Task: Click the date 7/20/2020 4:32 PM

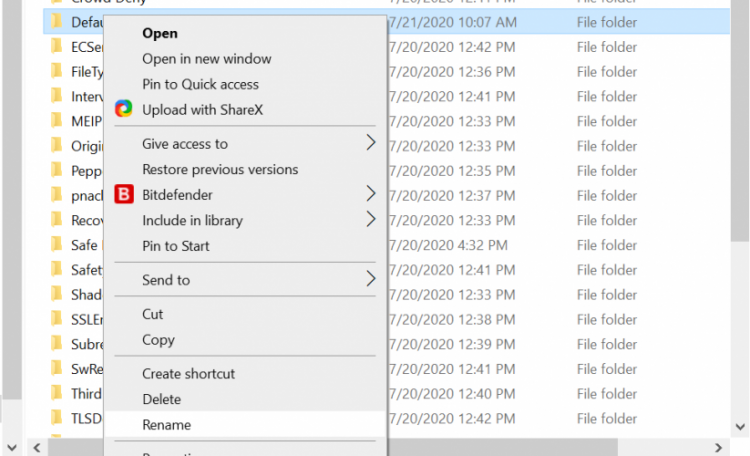Action: click(448, 245)
